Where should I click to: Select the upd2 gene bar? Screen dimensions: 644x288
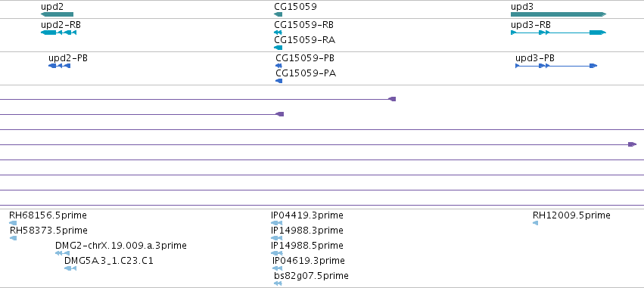coord(57,14)
